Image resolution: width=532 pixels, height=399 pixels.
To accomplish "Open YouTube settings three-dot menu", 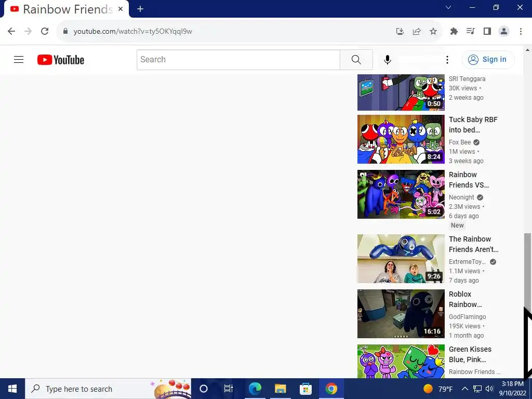I will click(x=447, y=60).
